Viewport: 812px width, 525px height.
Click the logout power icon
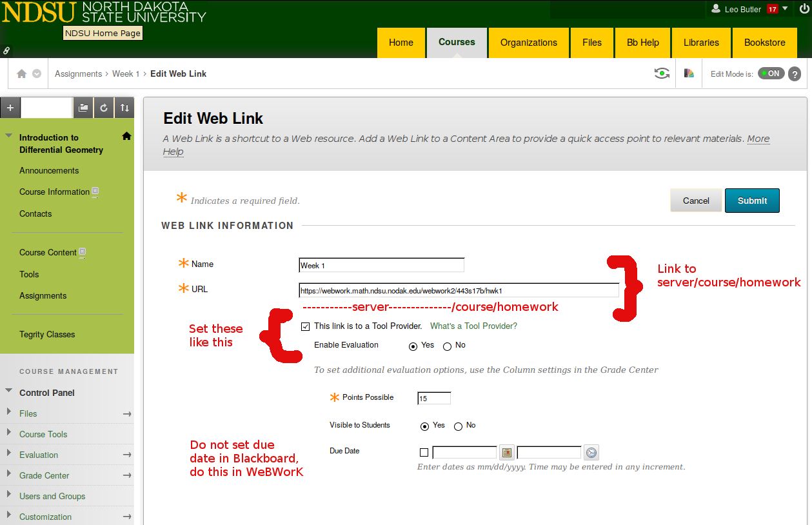tap(803, 9)
